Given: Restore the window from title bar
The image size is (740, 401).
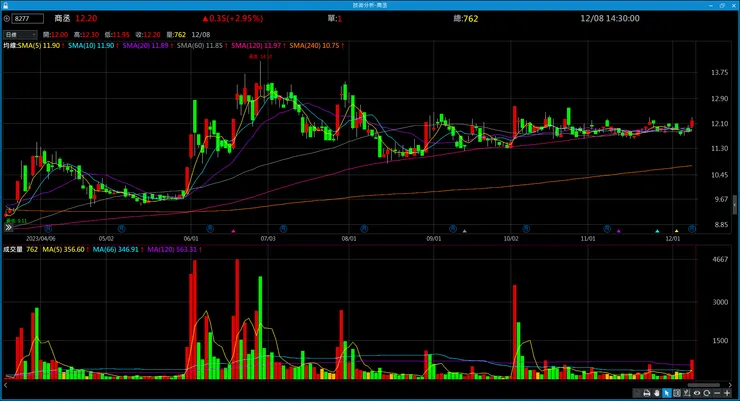Looking at the screenshot, I should (722, 5).
